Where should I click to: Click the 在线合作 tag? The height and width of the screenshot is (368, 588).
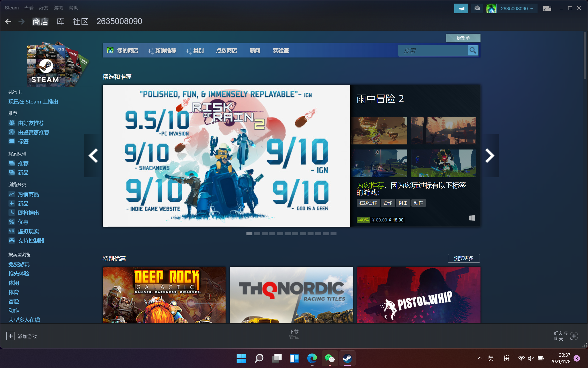pyautogui.click(x=368, y=203)
